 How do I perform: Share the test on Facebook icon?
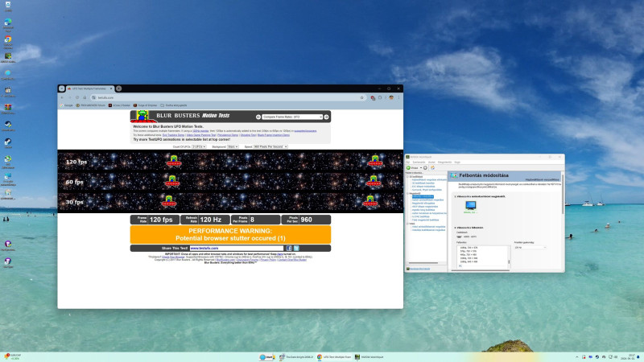click(289, 249)
